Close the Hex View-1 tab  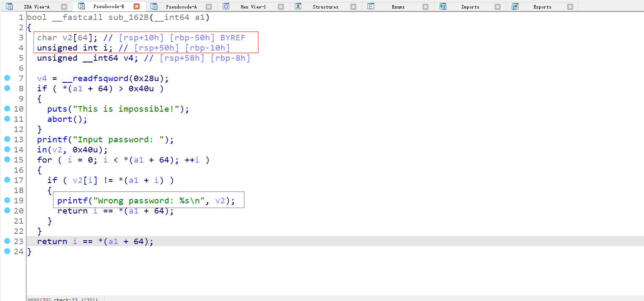click(x=281, y=7)
